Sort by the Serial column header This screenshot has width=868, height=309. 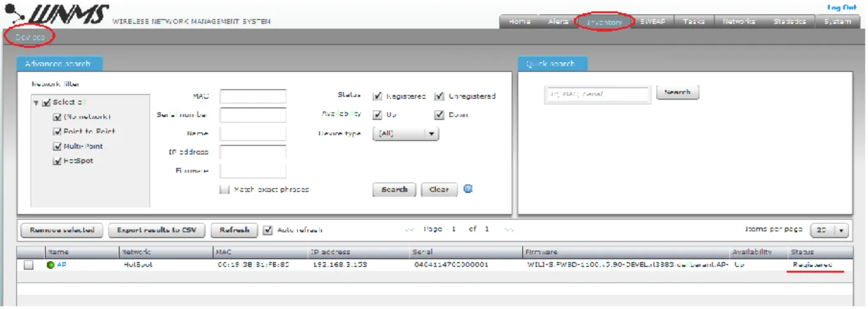pyautogui.click(x=466, y=252)
